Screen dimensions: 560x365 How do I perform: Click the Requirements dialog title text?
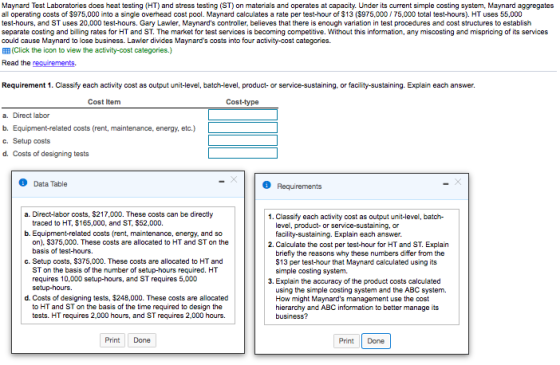(299, 186)
